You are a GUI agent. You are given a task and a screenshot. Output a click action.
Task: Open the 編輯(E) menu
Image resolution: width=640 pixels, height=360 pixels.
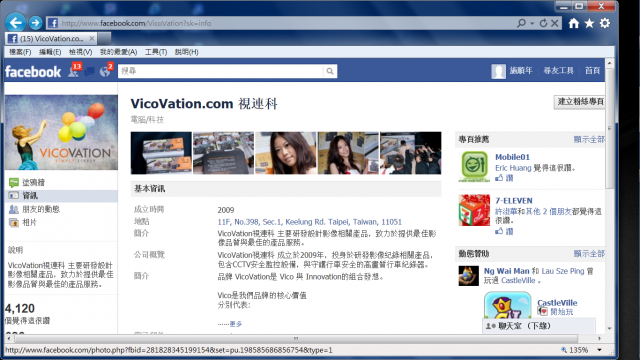point(50,52)
